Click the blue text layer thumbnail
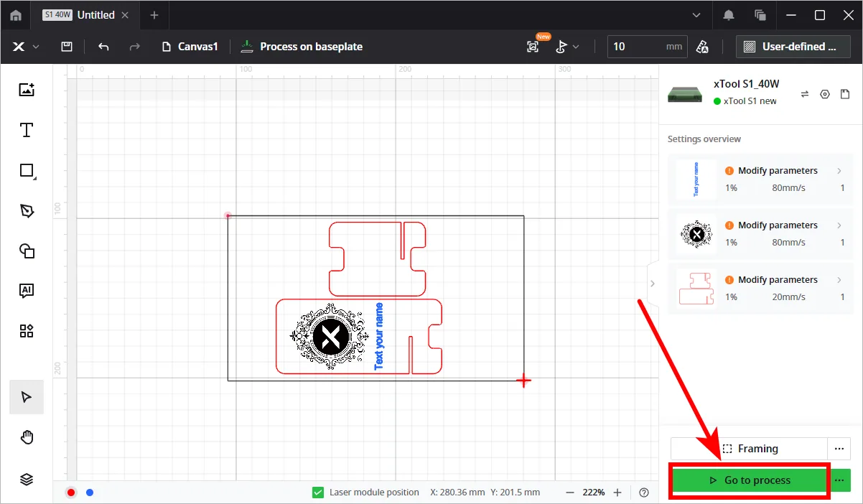Screen dimensions: 863x504 click(696, 179)
